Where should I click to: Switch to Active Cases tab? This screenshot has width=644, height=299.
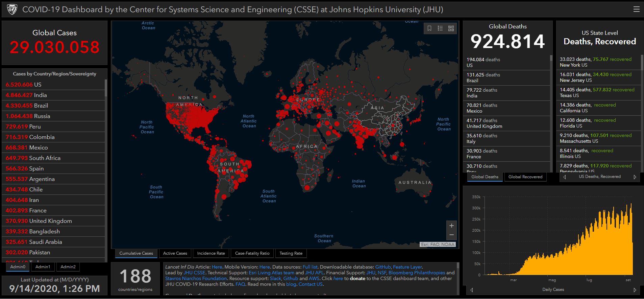coord(175,253)
